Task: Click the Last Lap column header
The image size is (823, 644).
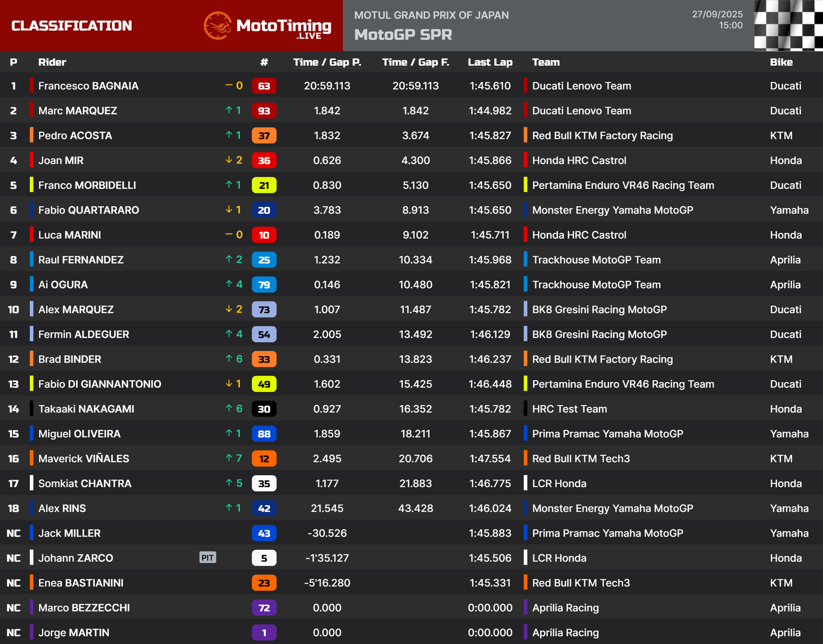Action: pyautogui.click(x=490, y=62)
